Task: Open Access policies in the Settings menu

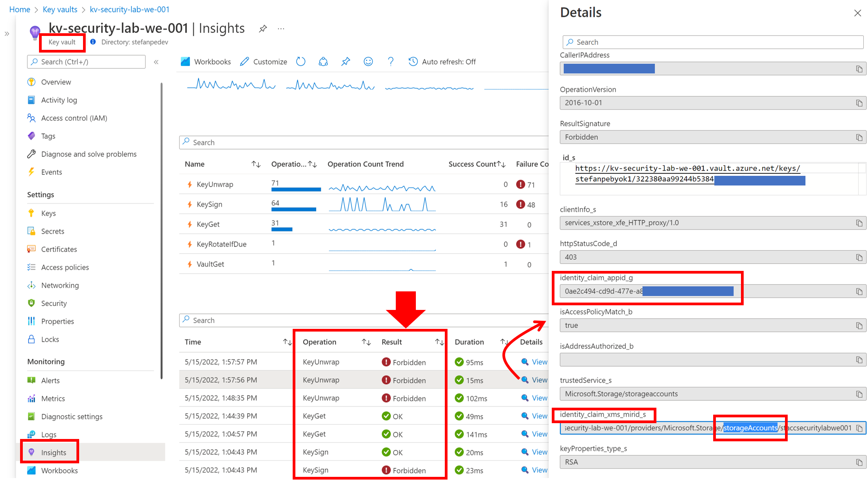Action: (x=65, y=267)
